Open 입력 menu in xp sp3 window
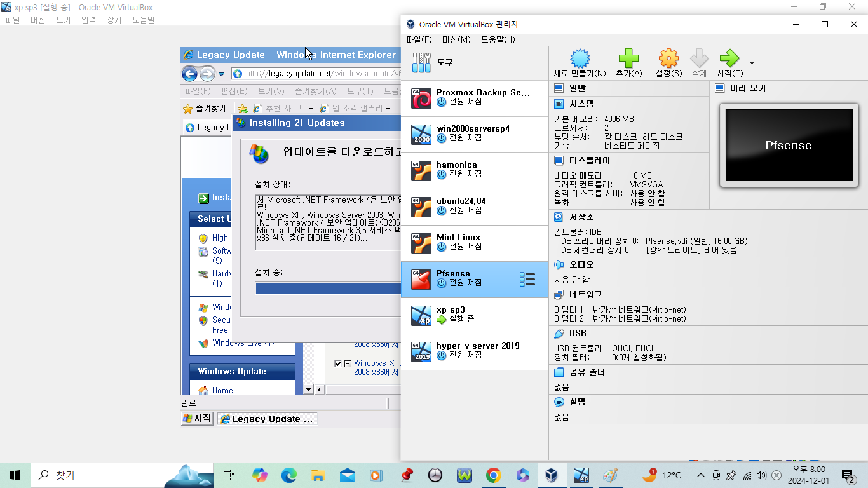 [x=88, y=20]
